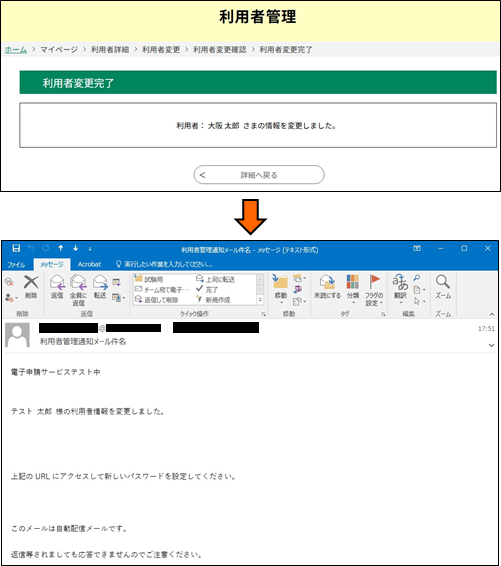This screenshot has height=566, width=501.
Task: Save with the floppy disk icon
Action: click(x=16, y=248)
